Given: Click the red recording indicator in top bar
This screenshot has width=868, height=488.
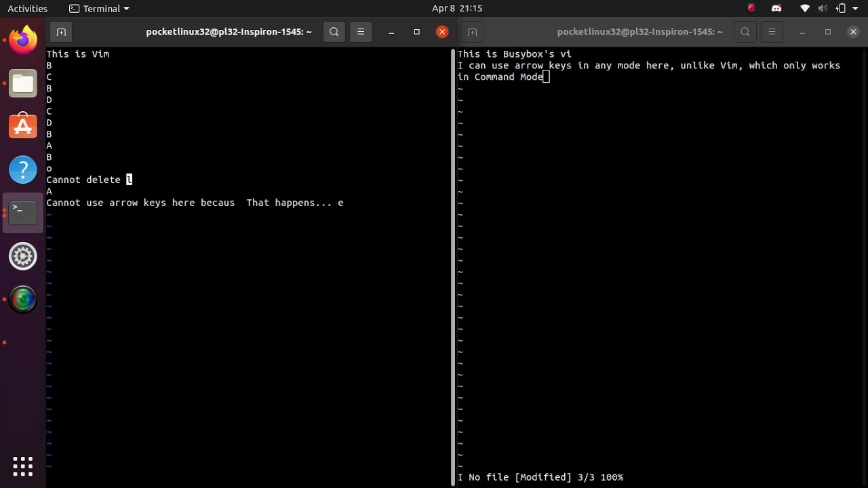Looking at the screenshot, I should pyautogui.click(x=751, y=8).
